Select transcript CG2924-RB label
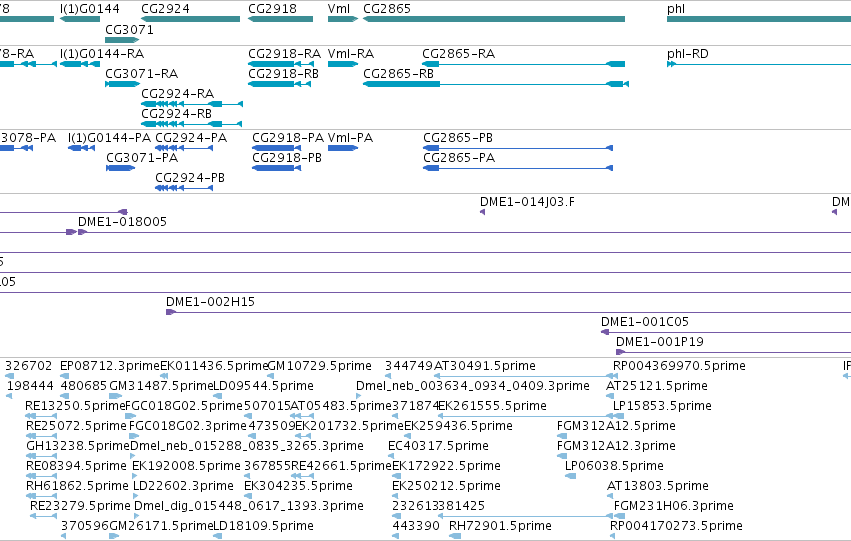The height and width of the screenshot is (541, 851). click(176, 113)
